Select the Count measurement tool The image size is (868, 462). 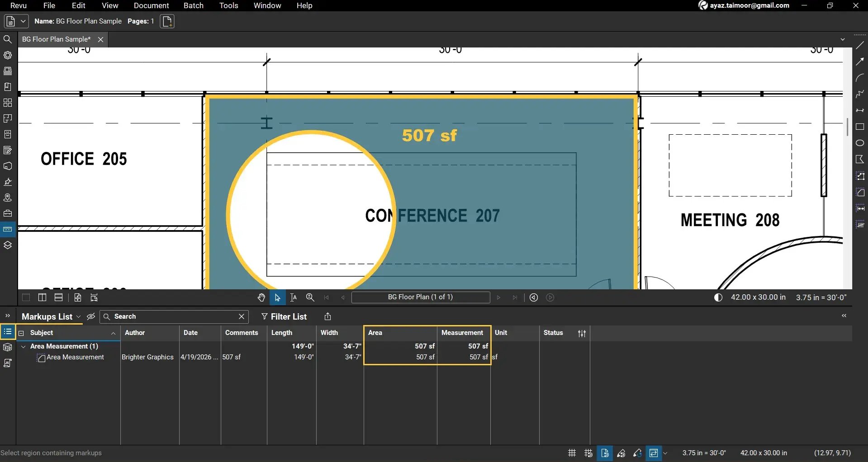[x=860, y=224]
